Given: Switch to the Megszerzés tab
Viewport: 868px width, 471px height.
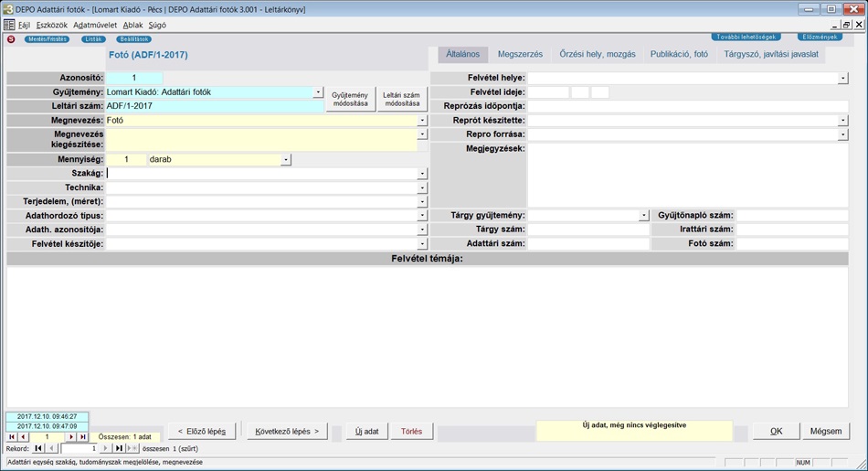Looking at the screenshot, I should point(519,55).
